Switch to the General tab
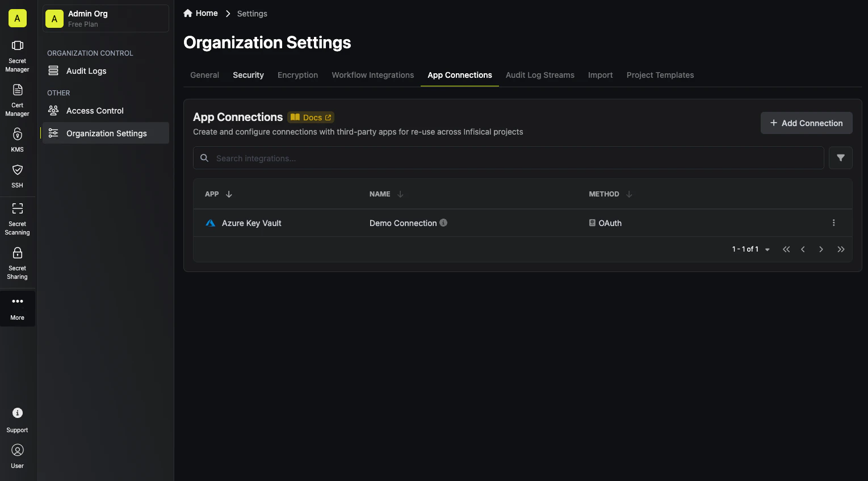868x481 pixels. 204,75
